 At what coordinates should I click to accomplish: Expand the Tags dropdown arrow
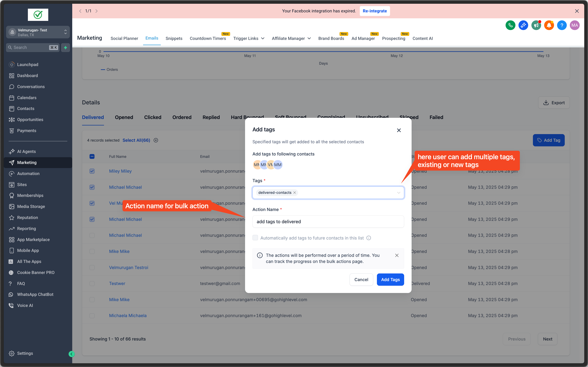(x=399, y=192)
